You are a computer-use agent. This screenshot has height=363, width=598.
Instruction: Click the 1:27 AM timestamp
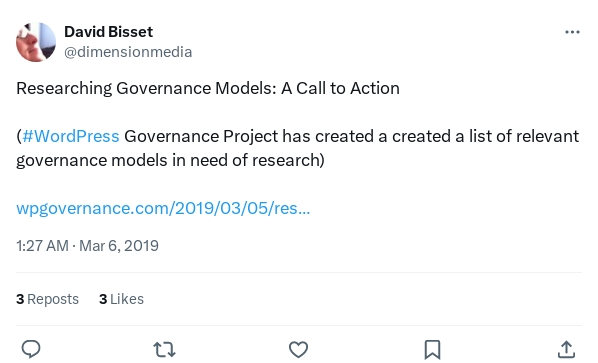42,246
